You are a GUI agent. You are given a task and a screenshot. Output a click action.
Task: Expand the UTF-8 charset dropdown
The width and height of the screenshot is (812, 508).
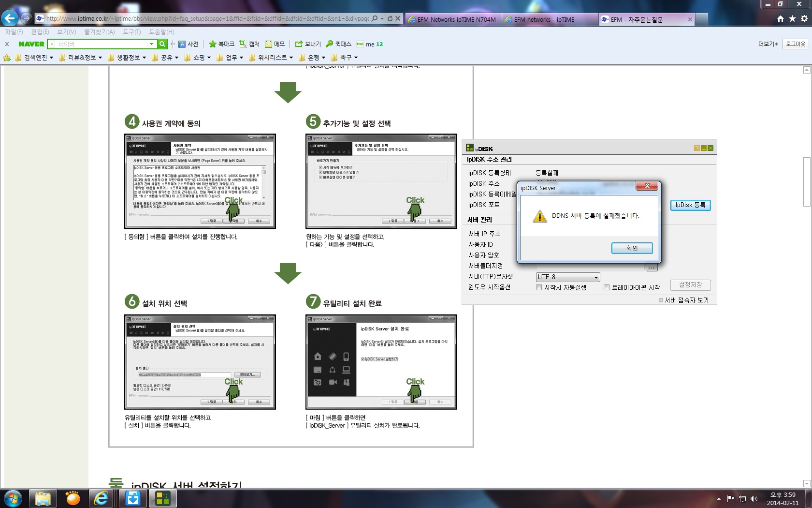(x=596, y=277)
